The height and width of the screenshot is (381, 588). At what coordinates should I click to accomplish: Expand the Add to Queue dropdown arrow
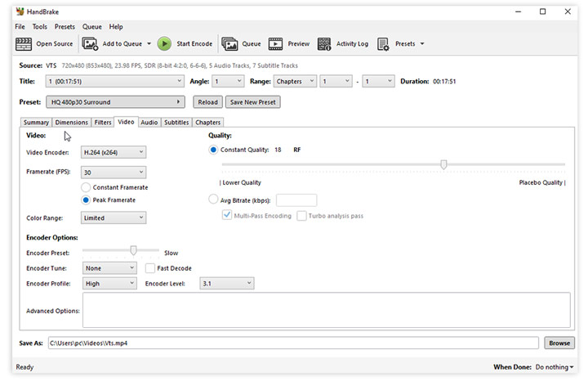pyautogui.click(x=149, y=44)
